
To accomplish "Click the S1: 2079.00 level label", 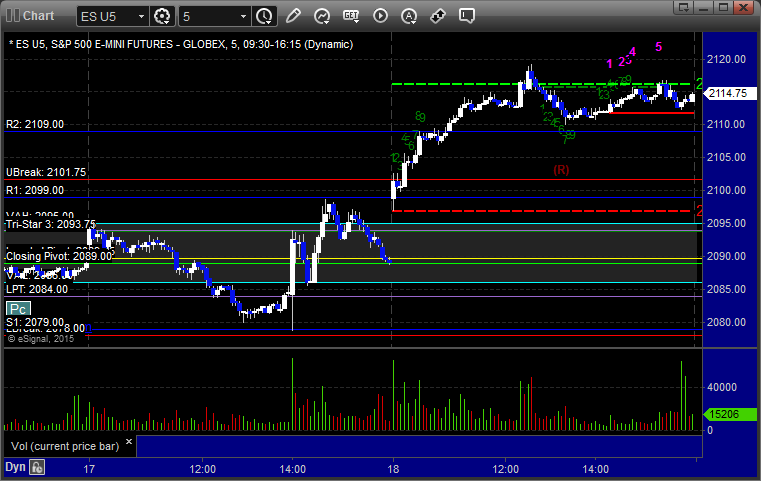I will tap(35, 322).
